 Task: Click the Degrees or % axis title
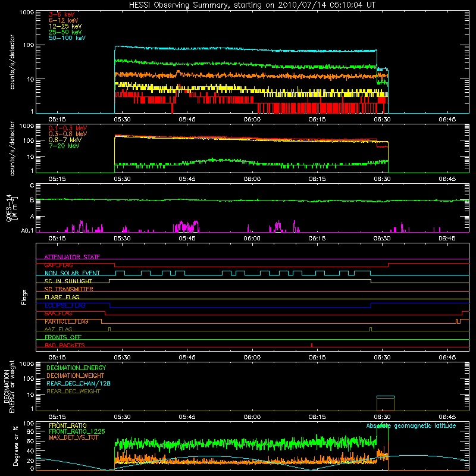tap(15, 446)
